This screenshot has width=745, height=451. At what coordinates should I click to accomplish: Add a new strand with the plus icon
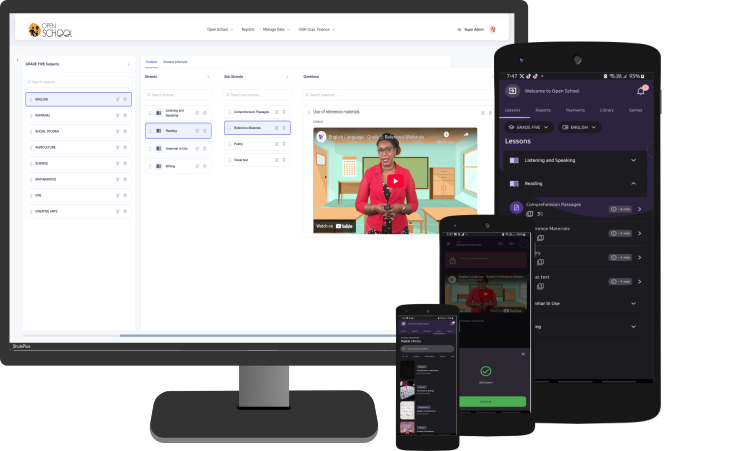pyautogui.click(x=208, y=77)
